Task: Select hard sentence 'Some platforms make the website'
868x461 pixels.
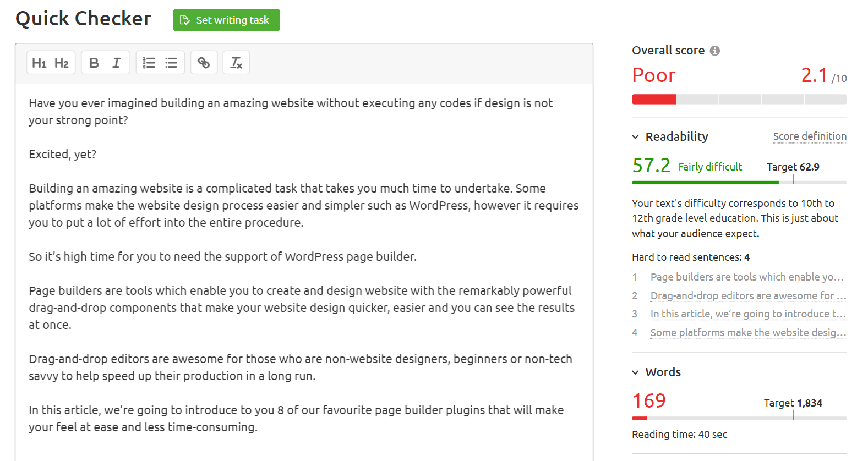Action: click(x=748, y=333)
